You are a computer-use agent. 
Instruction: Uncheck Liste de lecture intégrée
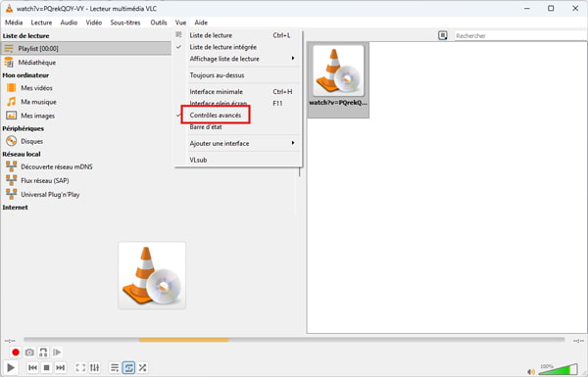click(x=238, y=47)
